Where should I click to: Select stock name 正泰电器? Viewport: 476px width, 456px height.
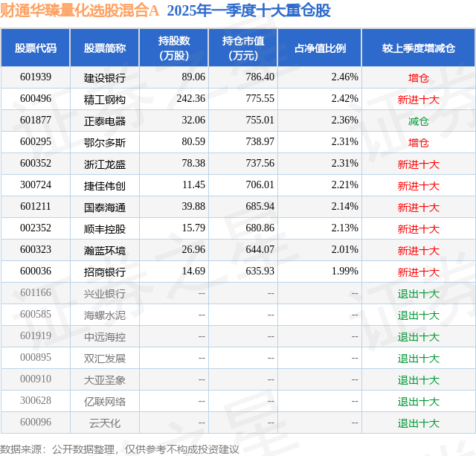[105, 121]
